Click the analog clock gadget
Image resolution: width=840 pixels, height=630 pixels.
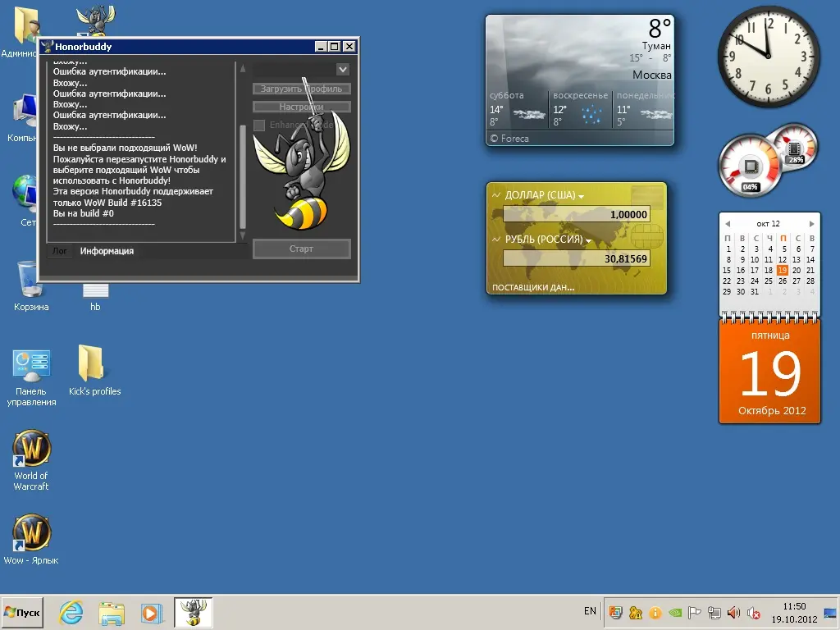pos(768,56)
